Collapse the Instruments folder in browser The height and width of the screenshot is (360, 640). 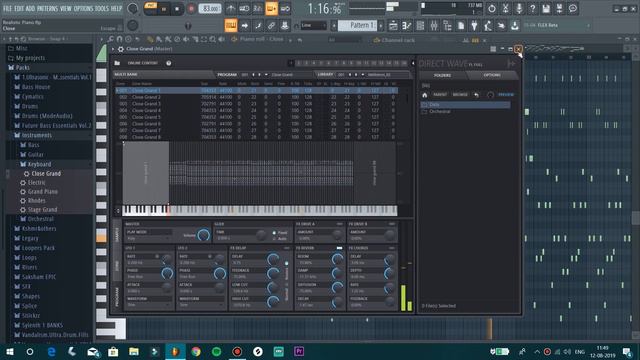pyautogui.click(x=37, y=135)
